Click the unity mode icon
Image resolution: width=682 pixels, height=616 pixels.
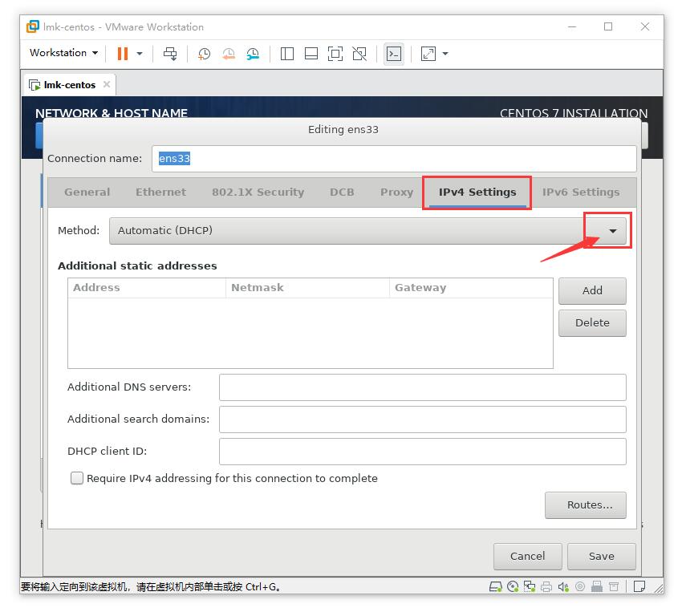(x=359, y=54)
